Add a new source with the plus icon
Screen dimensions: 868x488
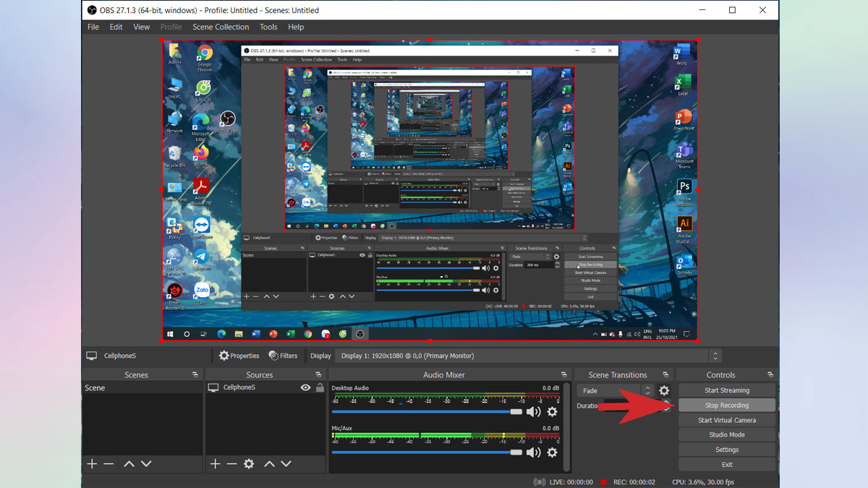[215, 464]
